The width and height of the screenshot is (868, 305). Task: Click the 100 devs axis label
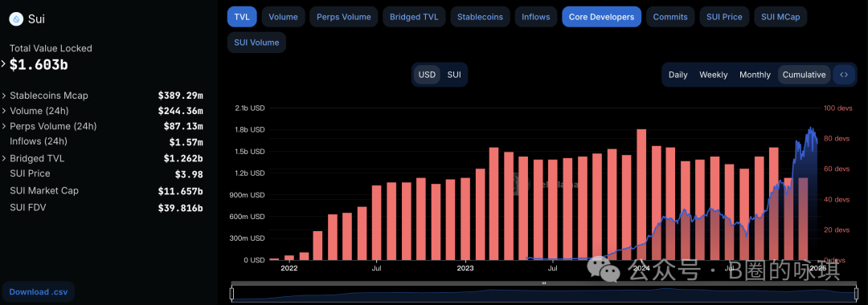tap(838, 108)
